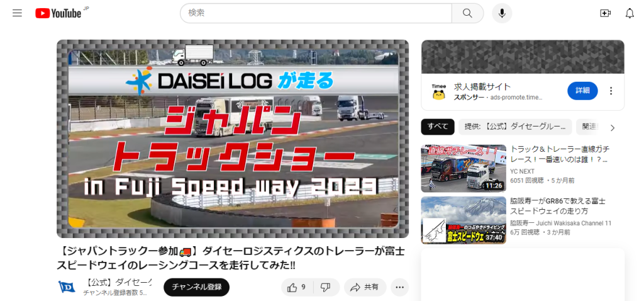Open the 【公式】ダイセー channel name
This screenshot has width=644, height=301.
tap(118, 283)
